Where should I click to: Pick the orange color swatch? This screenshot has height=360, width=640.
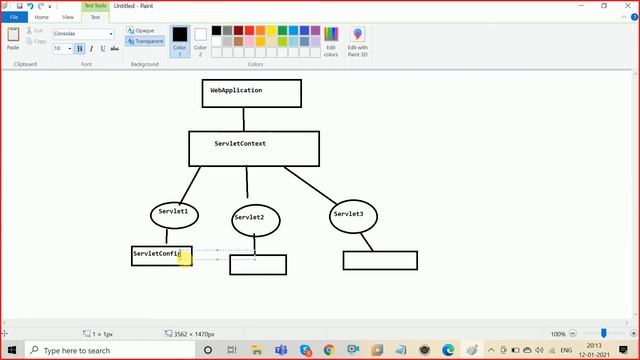[260, 30]
